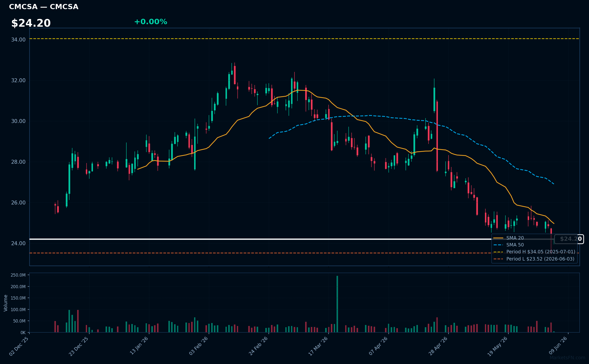Click the $24.20 current price tag
The image size is (589, 364).
point(569,239)
